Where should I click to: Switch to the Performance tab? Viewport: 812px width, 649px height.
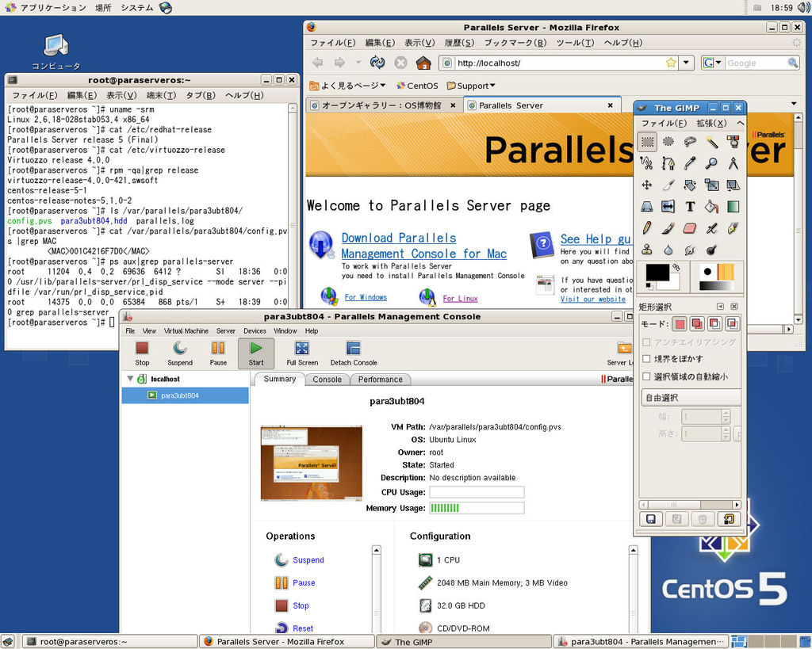[380, 380]
